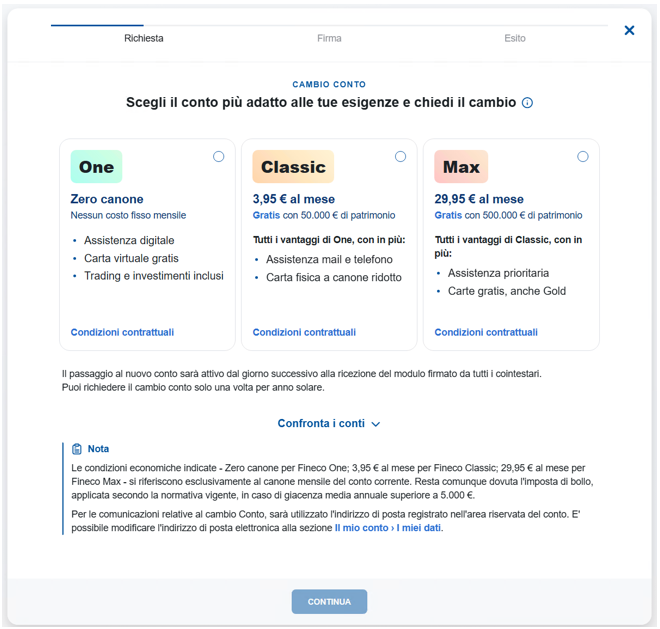This screenshot has width=660, height=629.
Task: Click the CONTINUA button
Action: [329, 602]
